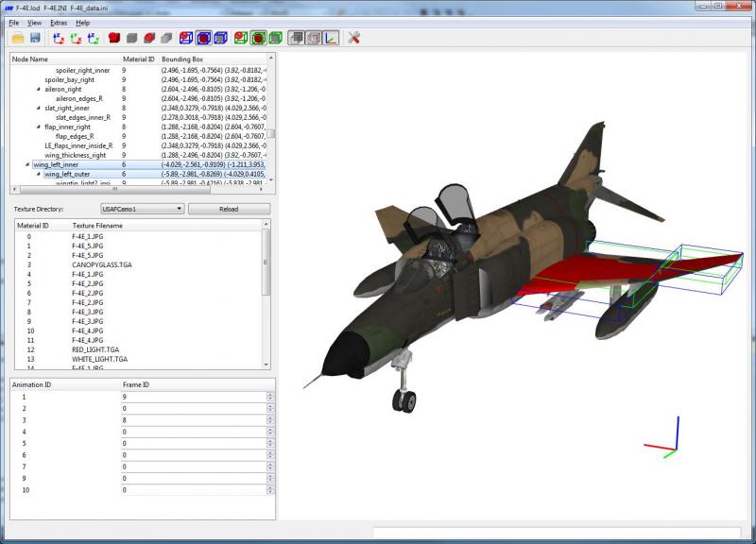Collapse the flap_inner_right tree node
The height and width of the screenshot is (544, 756).
(39, 127)
